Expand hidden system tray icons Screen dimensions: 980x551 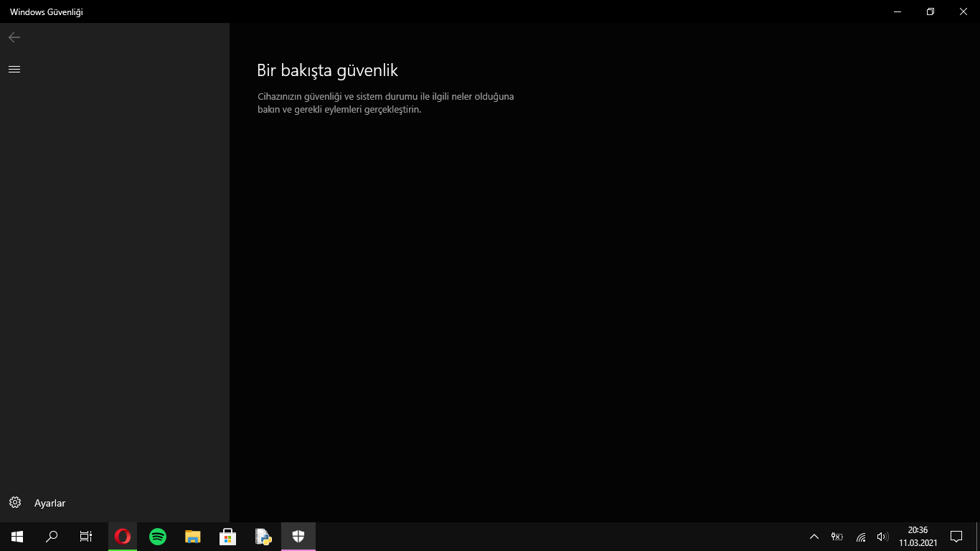tap(814, 537)
